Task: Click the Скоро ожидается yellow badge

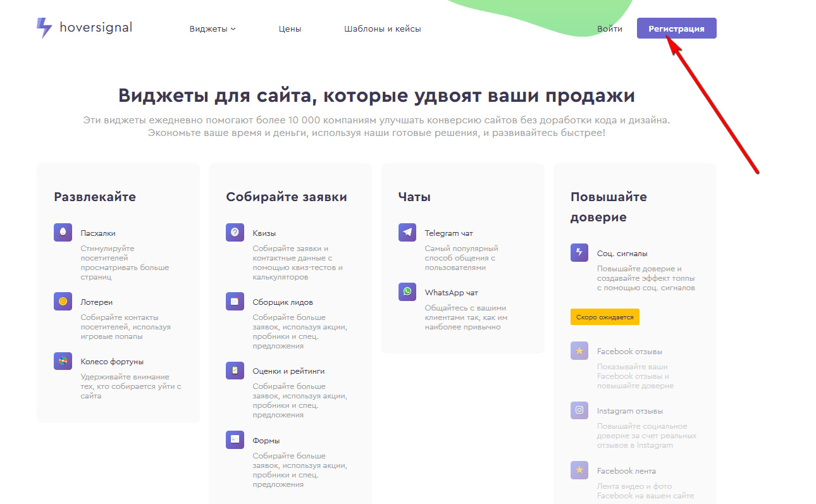Action: click(605, 317)
